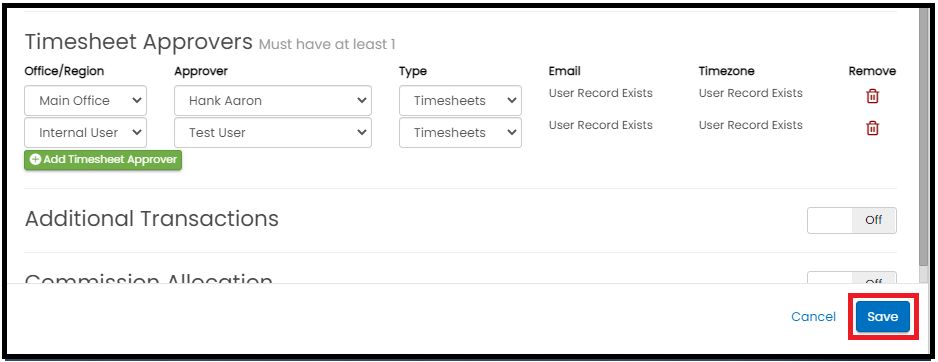Select the Timesheet Approvers heading
This screenshot has height=362, width=938.
(x=139, y=42)
